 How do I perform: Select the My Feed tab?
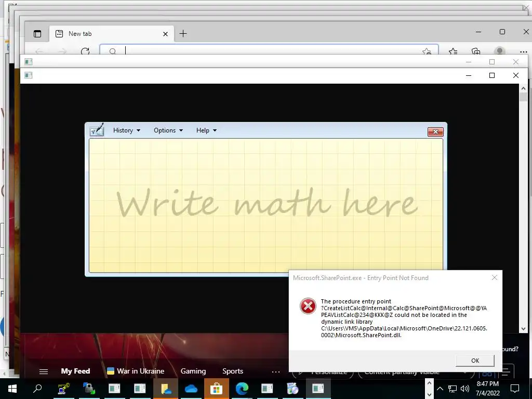click(x=75, y=371)
